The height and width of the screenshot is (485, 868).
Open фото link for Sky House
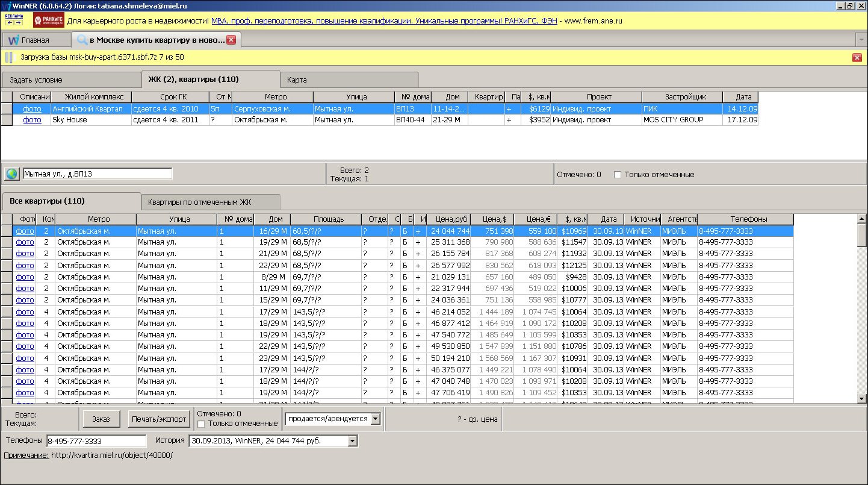[x=32, y=120]
